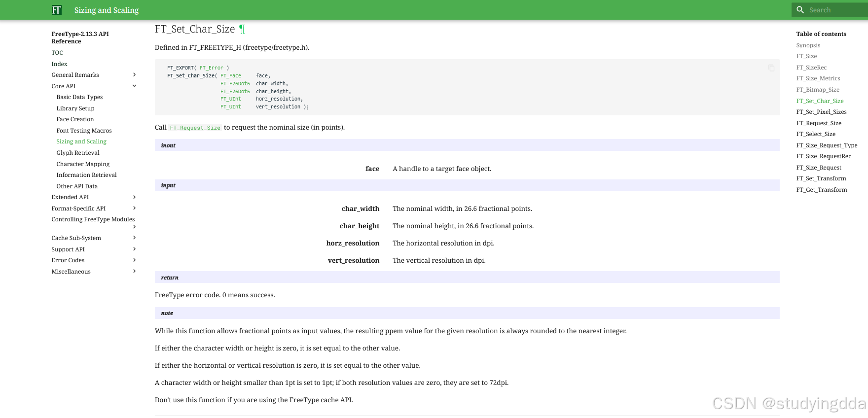Click Extended API sidebar label
This screenshot has height=418, width=868.
tap(70, 197)
